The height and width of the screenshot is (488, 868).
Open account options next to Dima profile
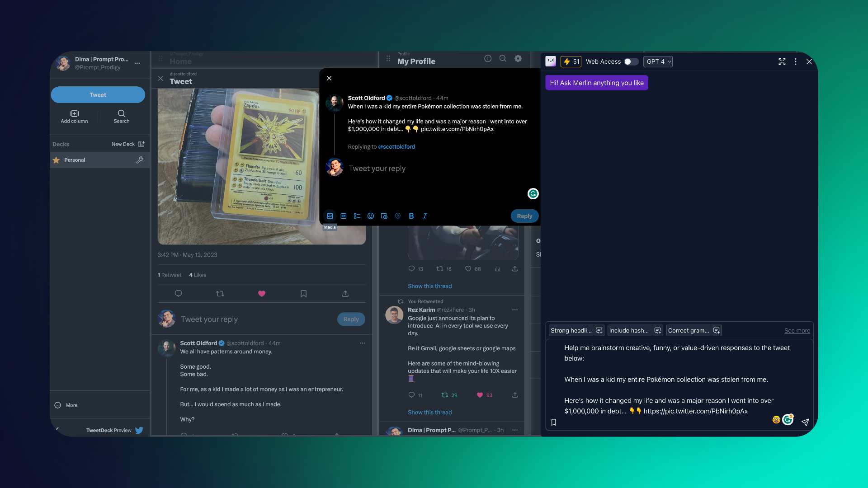coord(137,63)
